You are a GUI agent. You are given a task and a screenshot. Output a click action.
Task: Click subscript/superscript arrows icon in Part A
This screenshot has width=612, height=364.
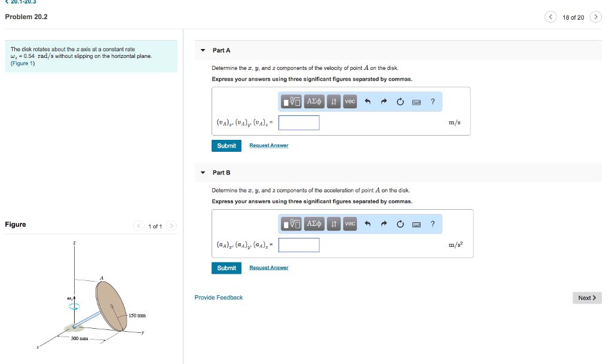click(333, 102)
